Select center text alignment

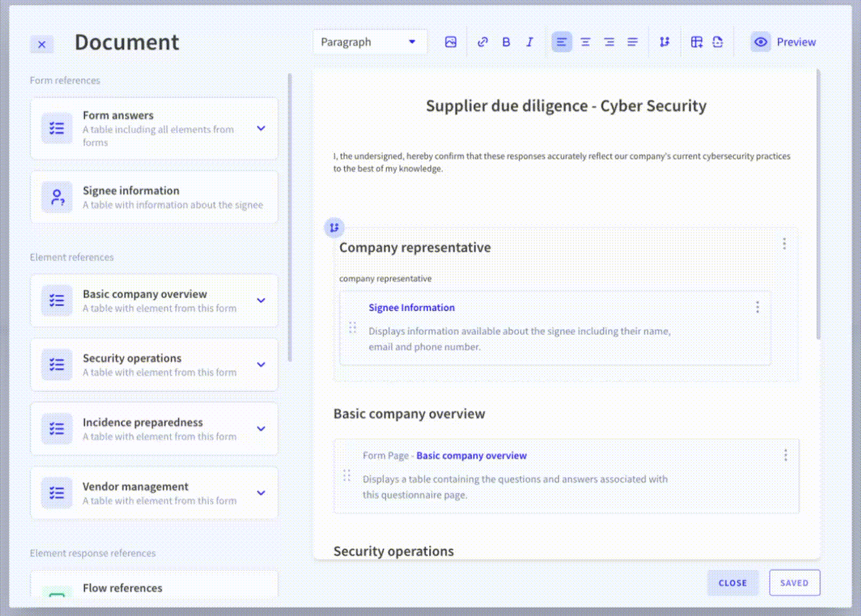585,41
